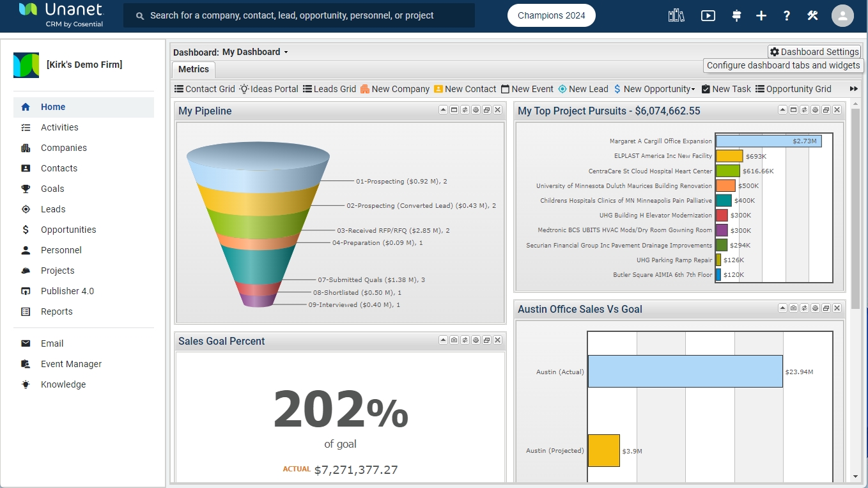Click the user profile avatar
The width and height of the screenshot is (868, 488).
[x=842, y=16]
